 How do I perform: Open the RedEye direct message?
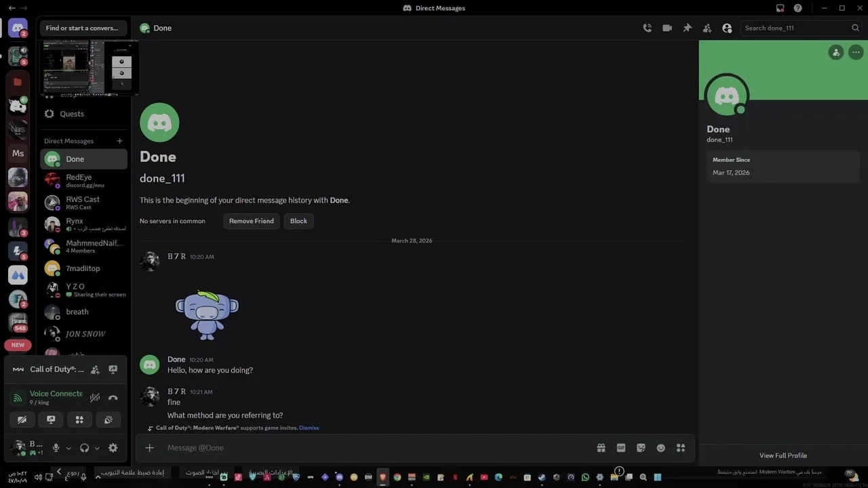[x=83, y=180]
